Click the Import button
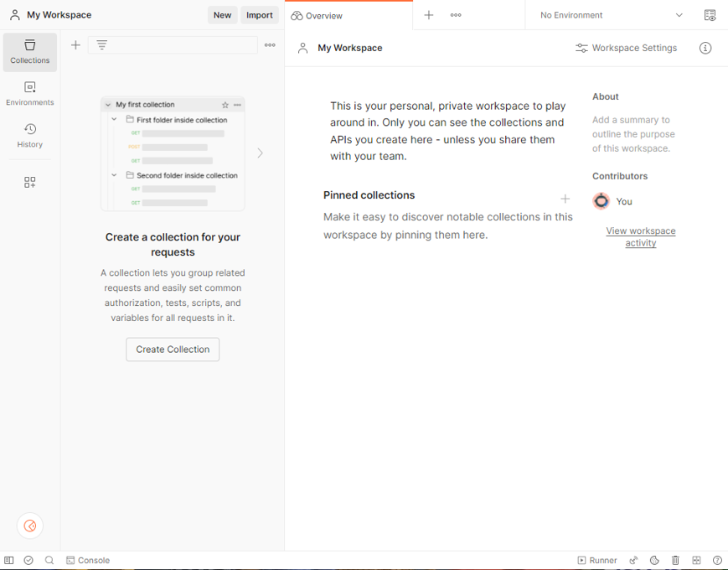 click(260, 15)
